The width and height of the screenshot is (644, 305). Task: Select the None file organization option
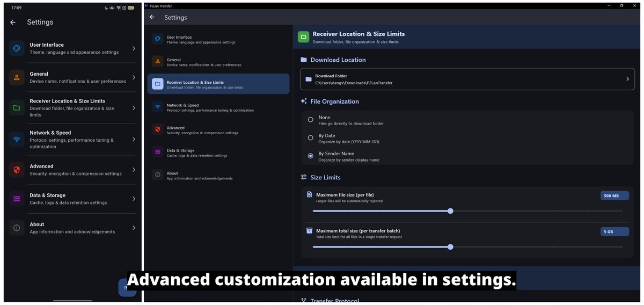[x=310, y=120]
